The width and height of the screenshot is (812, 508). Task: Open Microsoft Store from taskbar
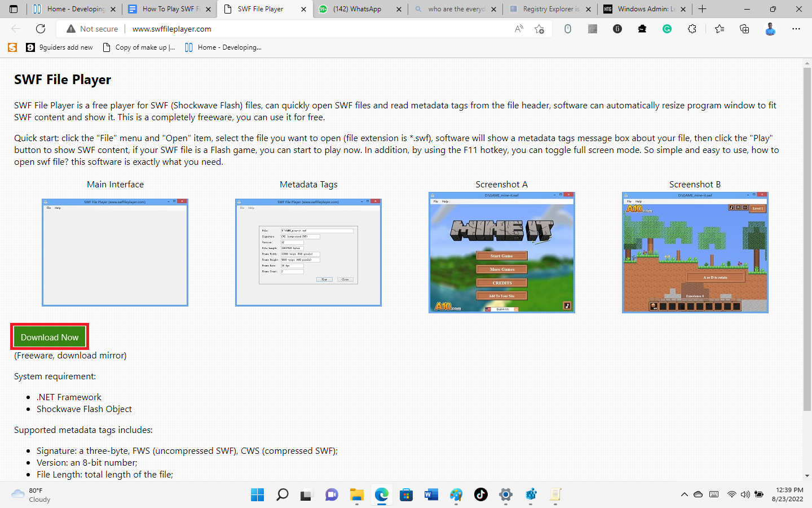pyautogui.click(x=407, y=495)
